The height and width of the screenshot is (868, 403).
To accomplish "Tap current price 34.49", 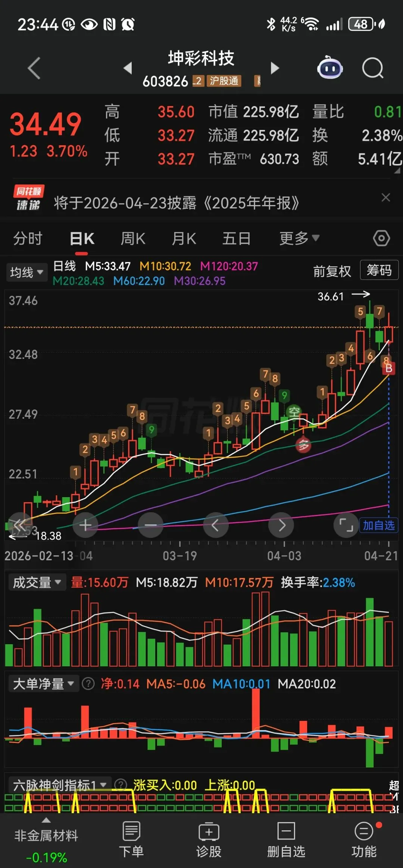I will coord(46,124).
